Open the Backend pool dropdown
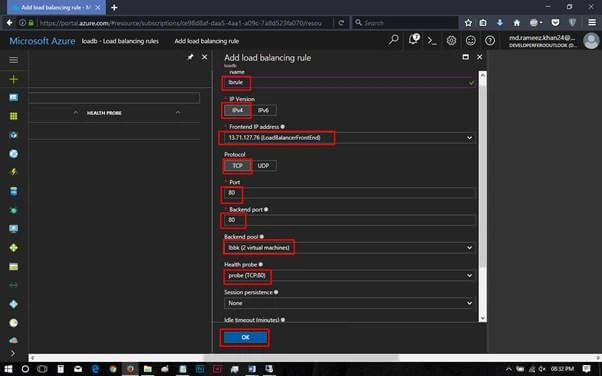Viewport: 602px width, 376px height. click(349, 248)
